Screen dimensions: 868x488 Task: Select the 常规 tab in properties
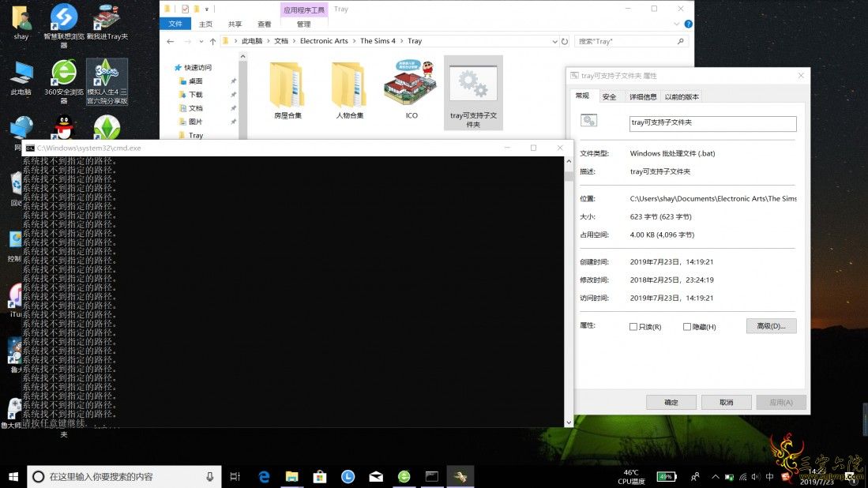[582, 96]
